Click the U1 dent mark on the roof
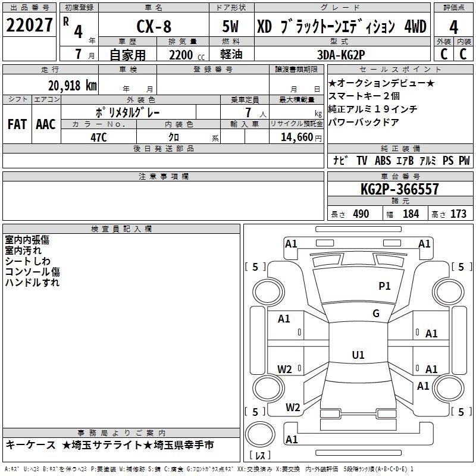The height and width of the screenshot is (476, 476). [x=358, y=355]
